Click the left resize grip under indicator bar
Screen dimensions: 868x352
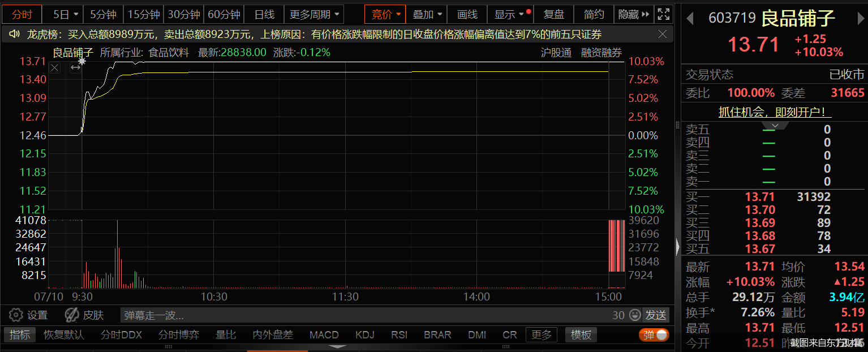168,346
